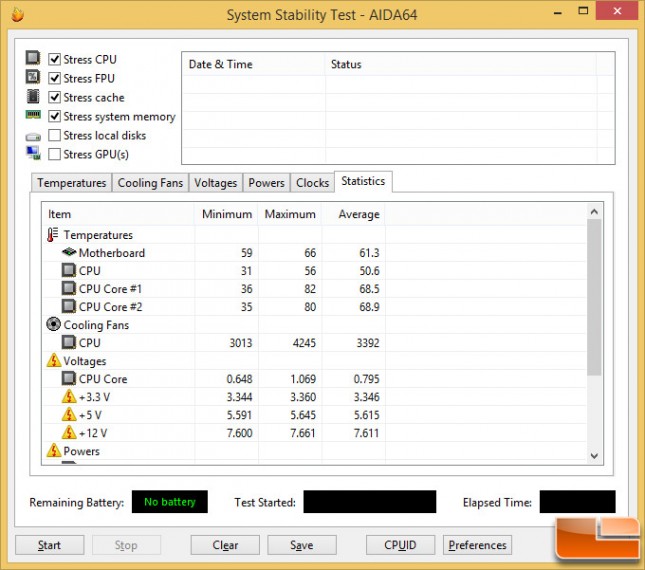The image size is (645, 570).
Task: Uncheck the Stress CPU checkbox
Action: tap(54, 59)
